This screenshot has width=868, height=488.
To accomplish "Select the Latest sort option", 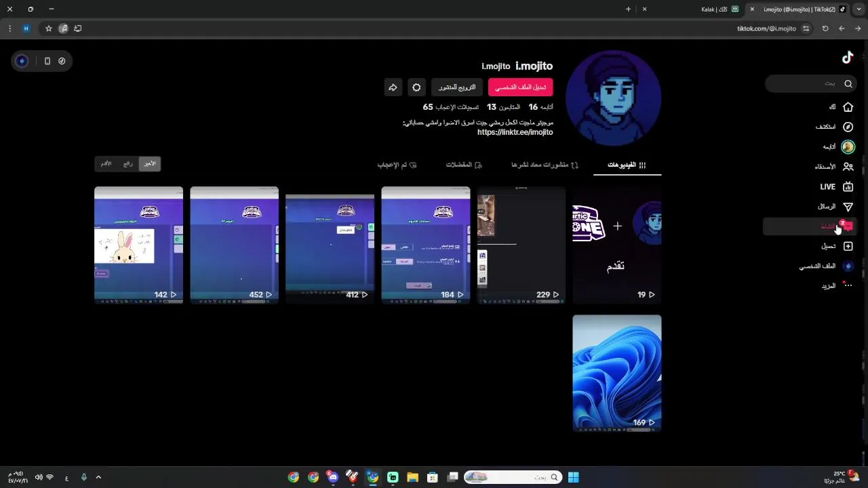I will (x=150, y=164).
